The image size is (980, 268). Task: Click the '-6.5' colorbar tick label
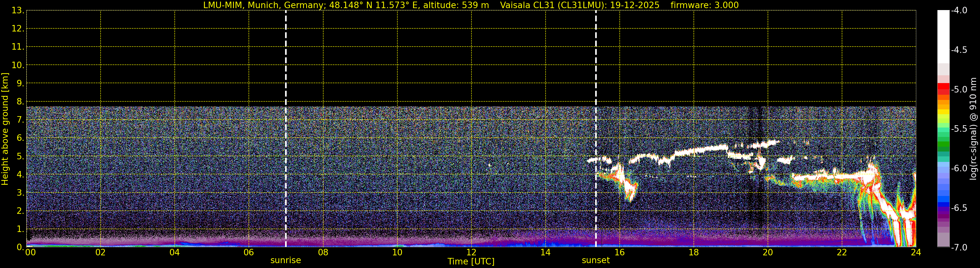959,208
